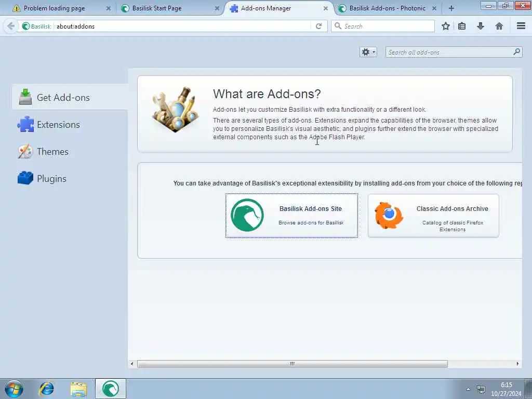
Task: Click the network tray icon
Action: click(481, 389)
